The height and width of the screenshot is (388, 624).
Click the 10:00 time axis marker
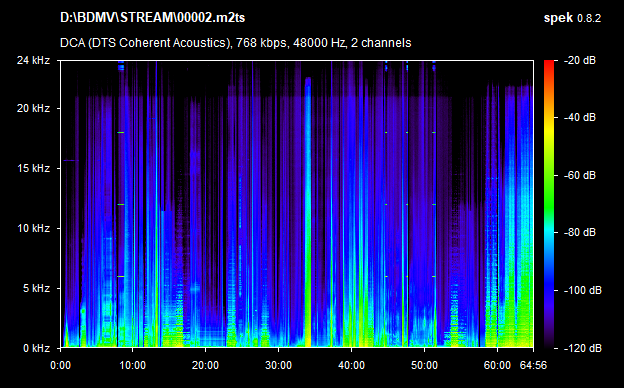coord(133,365)
